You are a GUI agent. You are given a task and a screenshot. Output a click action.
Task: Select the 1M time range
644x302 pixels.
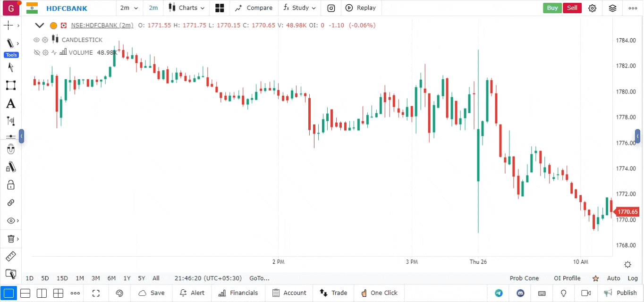pyautogui.click(x=80, y=278)
